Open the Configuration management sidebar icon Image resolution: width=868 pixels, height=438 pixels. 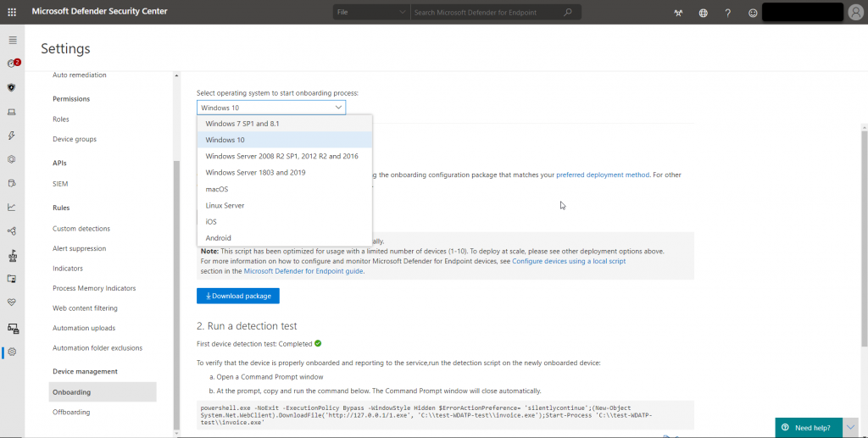tap(13, 329)
